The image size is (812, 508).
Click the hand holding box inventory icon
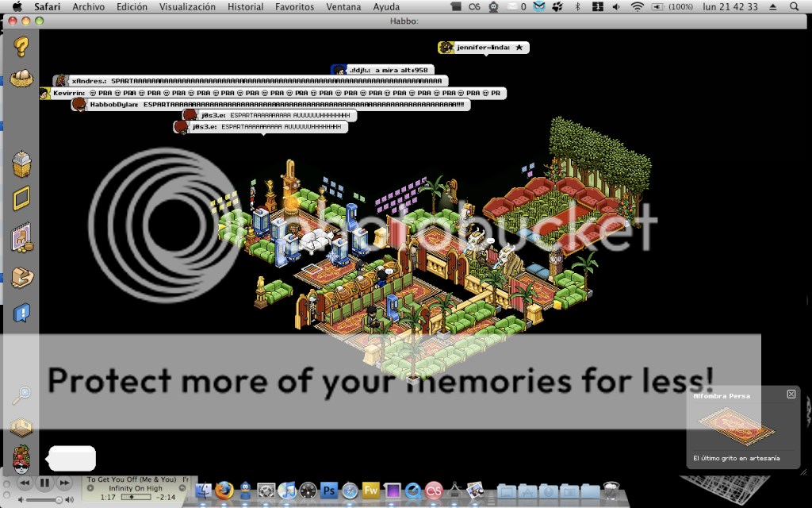[x=21, y=277]
